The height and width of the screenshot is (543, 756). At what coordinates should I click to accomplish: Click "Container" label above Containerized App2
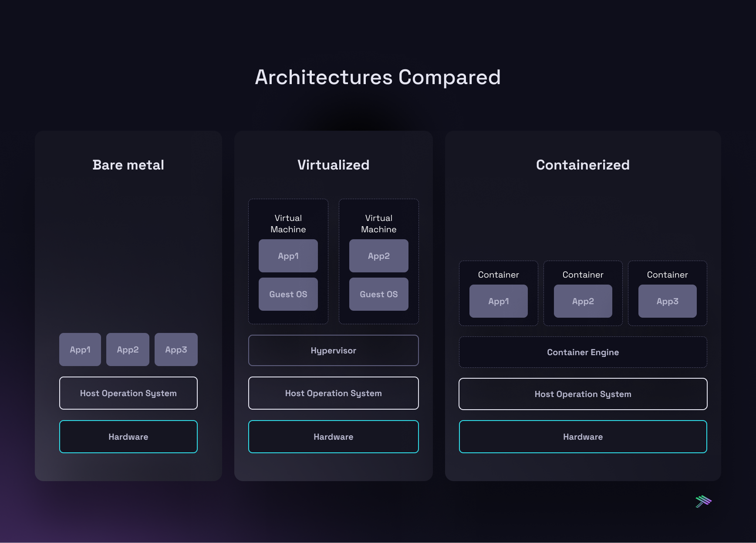[583, 275]
